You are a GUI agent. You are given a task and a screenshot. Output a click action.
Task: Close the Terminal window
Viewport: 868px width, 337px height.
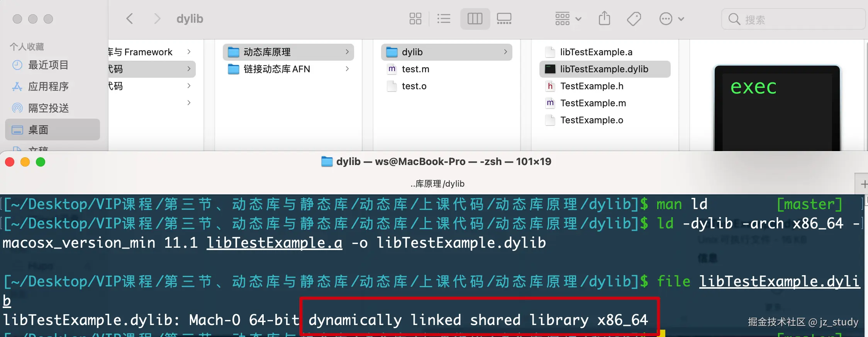10,162
